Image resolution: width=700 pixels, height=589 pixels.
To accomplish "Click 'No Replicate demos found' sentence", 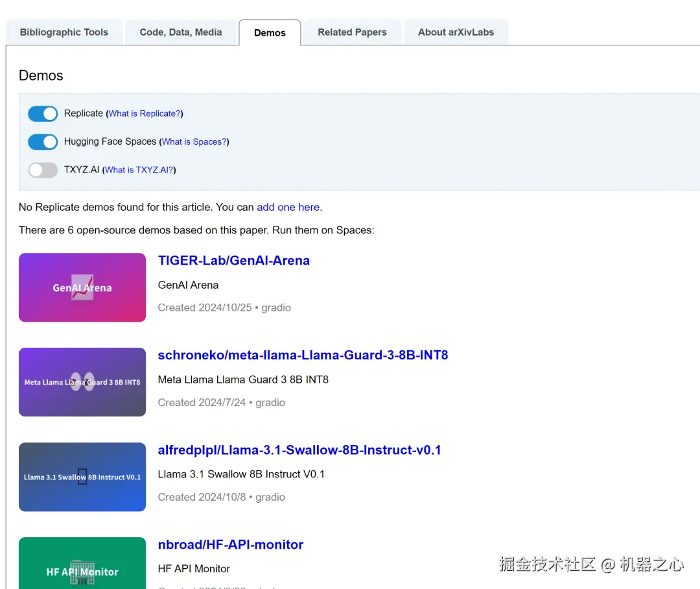I will click(170, 208).
